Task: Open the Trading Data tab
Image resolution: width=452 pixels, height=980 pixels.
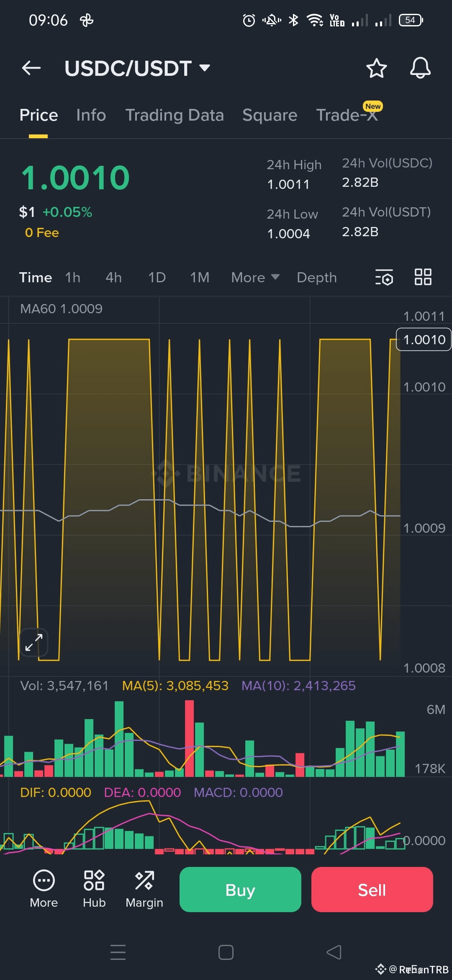Action: click(x=175, y=115)
